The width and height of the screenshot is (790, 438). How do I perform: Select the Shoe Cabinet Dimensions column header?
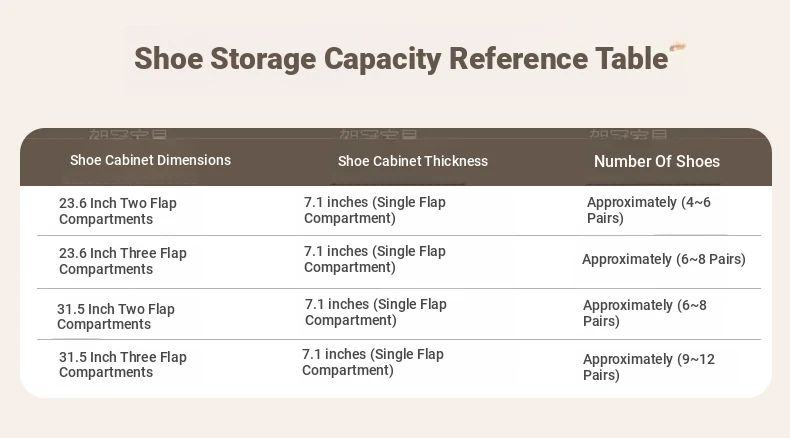pyautogui.click(x=150, y=160)
